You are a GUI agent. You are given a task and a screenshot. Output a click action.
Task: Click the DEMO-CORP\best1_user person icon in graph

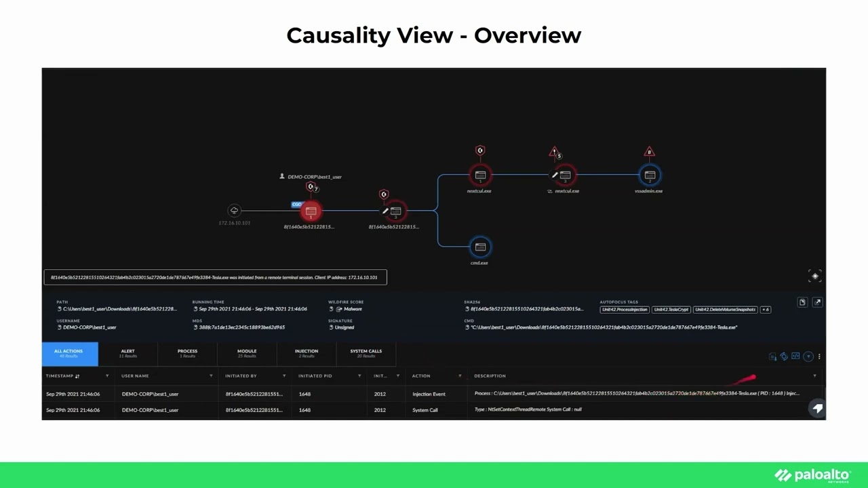click(282, 176)
